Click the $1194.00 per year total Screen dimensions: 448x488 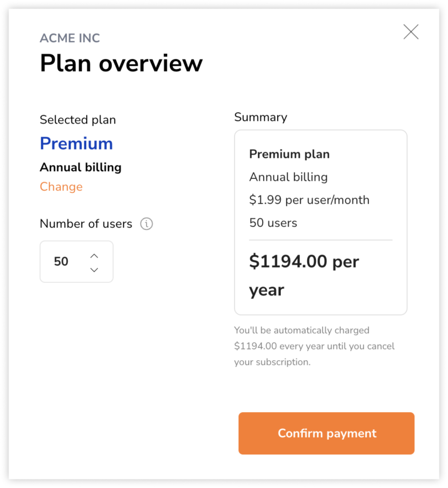304,275
